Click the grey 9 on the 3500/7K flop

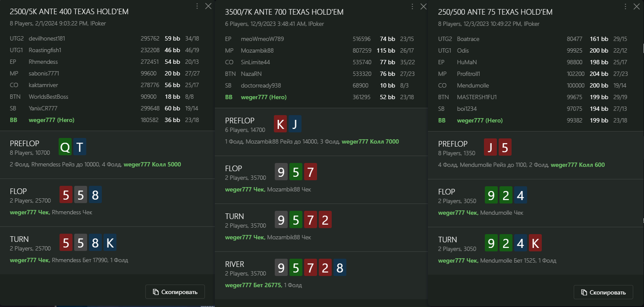281,172
